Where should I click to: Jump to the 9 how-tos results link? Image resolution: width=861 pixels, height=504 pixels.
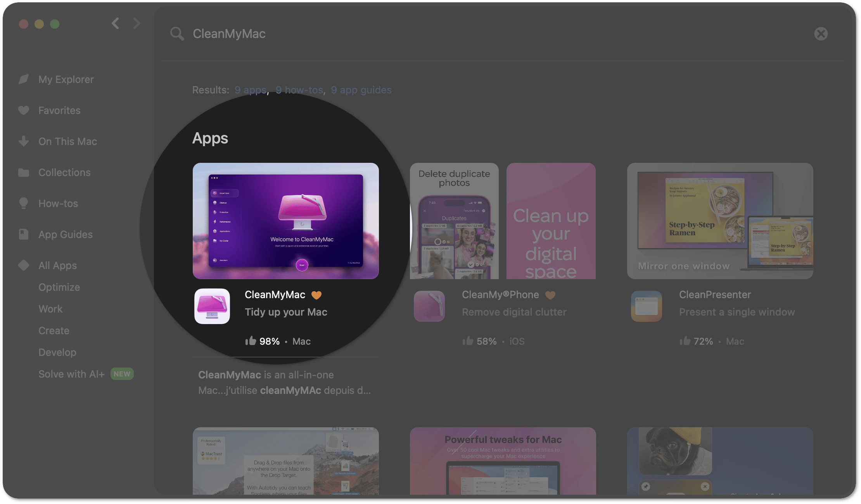click(299, 90)
